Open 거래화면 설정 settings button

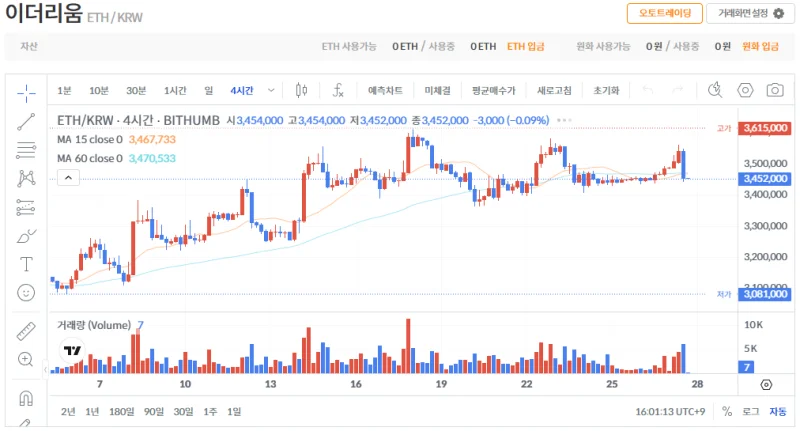pos(751,13)
